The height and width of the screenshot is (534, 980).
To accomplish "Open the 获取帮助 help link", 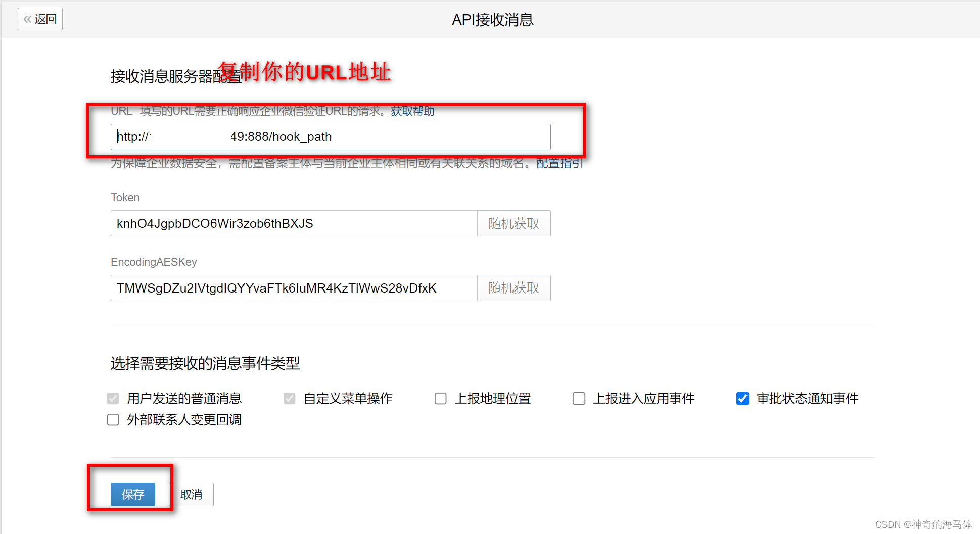I will 411,111.
